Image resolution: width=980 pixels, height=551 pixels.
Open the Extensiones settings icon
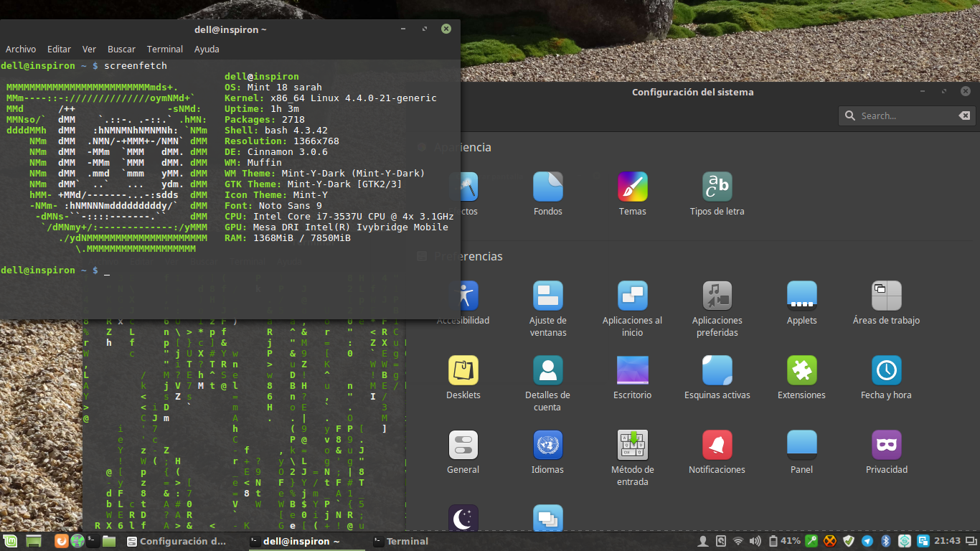tap(802, 370)
